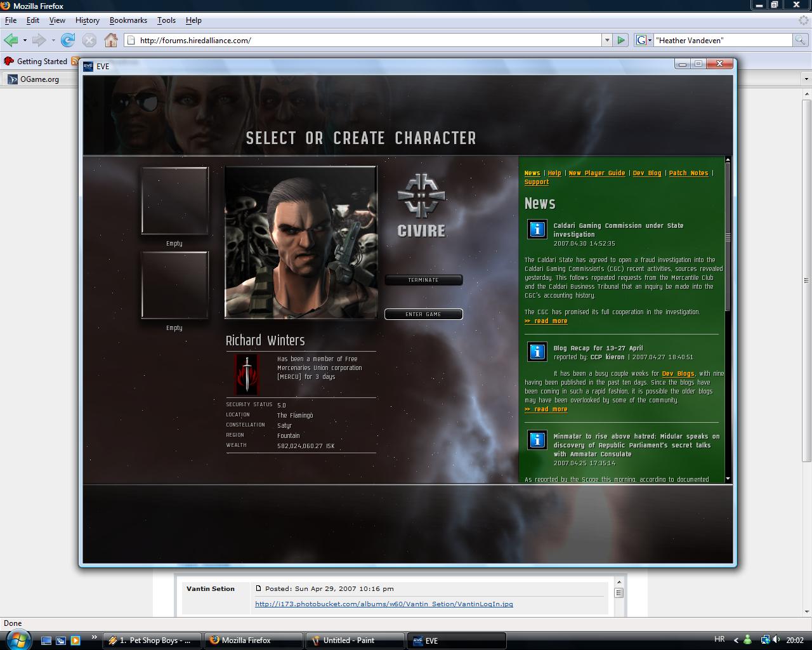
Task: Open the New Player Guide link
Action: click(597, 173)
